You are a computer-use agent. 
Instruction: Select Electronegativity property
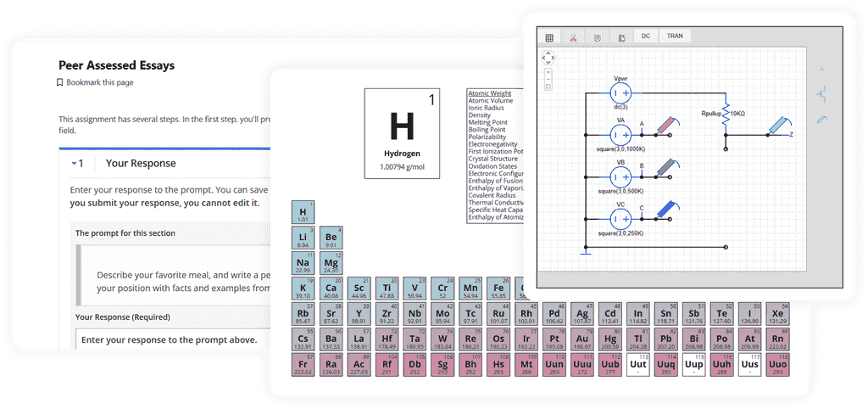tap(492, 144)
